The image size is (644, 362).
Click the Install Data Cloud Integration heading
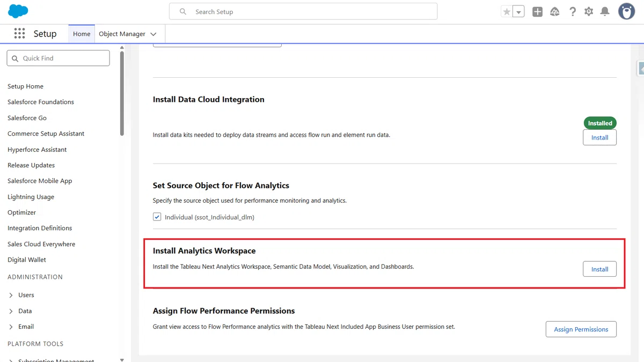click(209, 99)
